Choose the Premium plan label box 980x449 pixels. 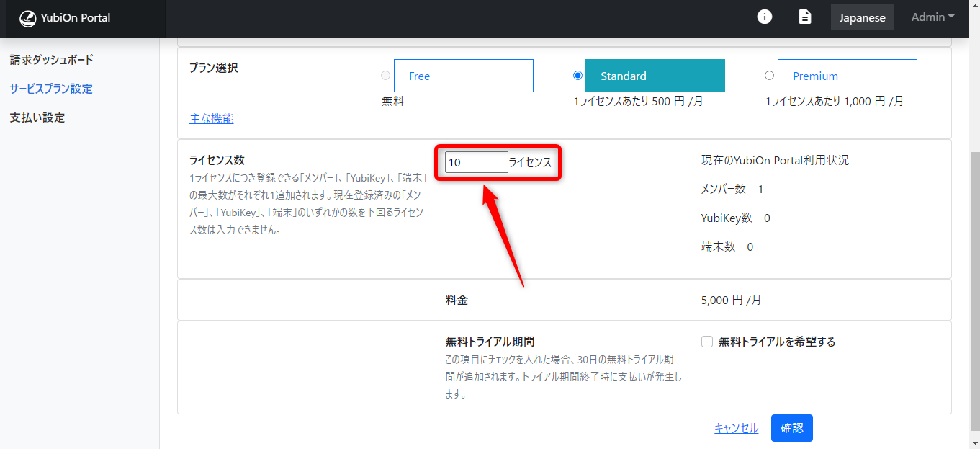point(847,76)
